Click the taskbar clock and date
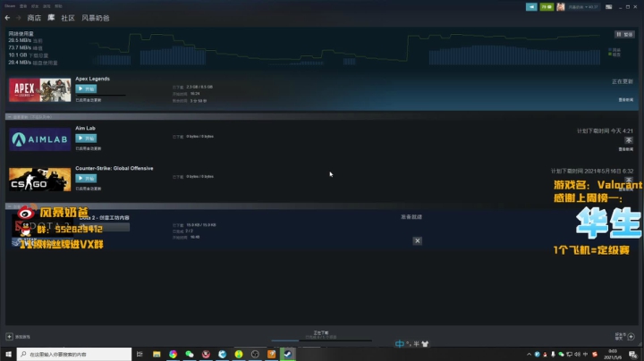 (x=613, y=354)
